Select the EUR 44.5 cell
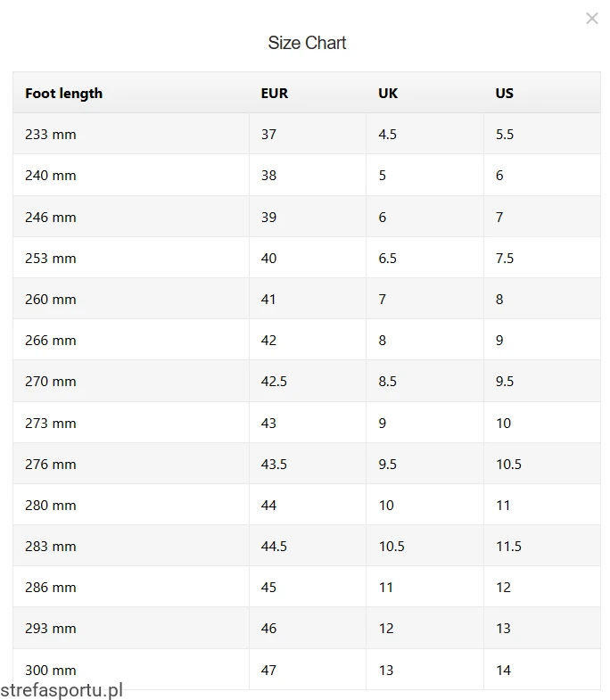This screenshot has width=610, height=700. (x=274, y=547)
